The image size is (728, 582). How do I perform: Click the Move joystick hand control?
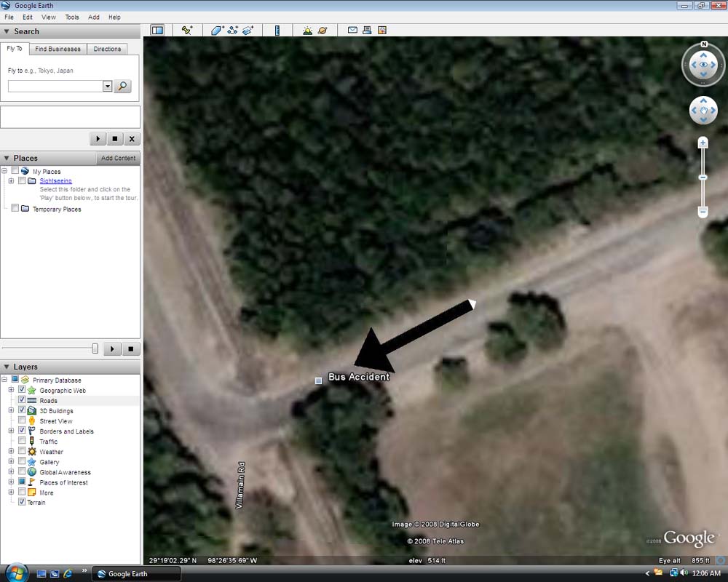[x=703, y=111]
